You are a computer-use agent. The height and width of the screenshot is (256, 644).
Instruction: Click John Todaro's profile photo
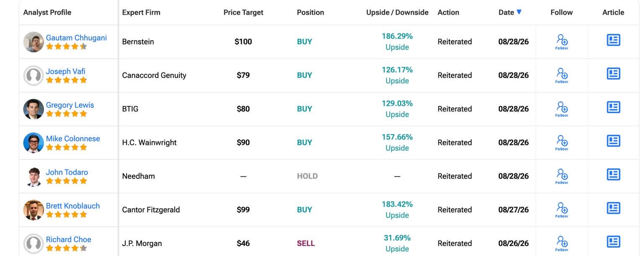pos(34,176)
